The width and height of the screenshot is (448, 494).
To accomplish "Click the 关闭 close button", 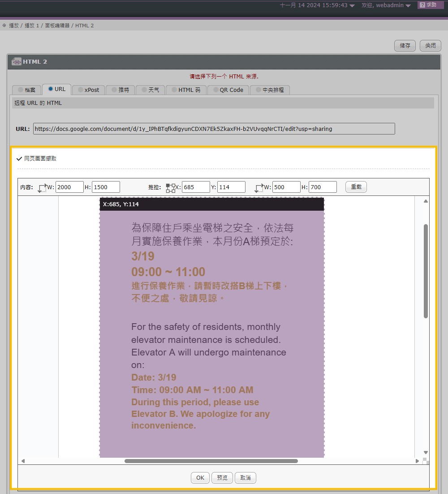I will [x=431, y=46].
